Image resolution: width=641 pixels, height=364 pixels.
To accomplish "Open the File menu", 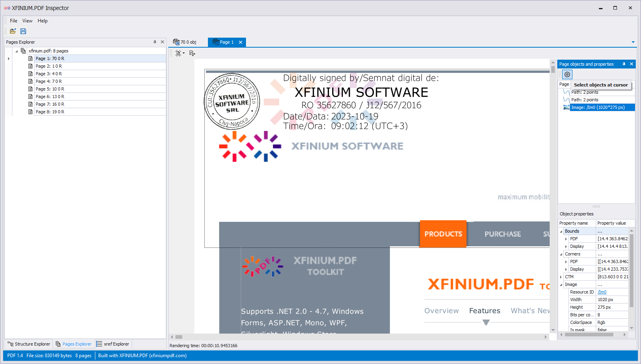I will pyautogui.click(x=14, y=21).
